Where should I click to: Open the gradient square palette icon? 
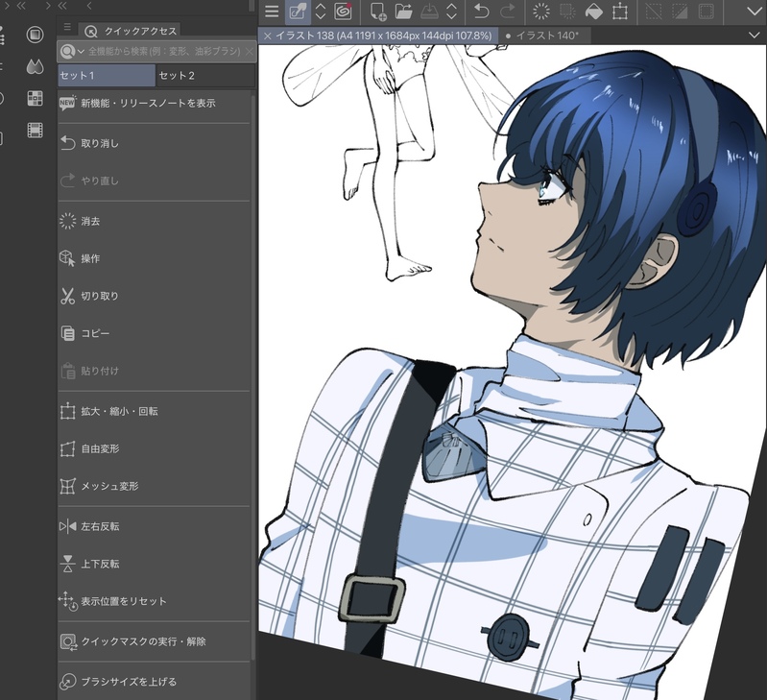tap(35, 35)
